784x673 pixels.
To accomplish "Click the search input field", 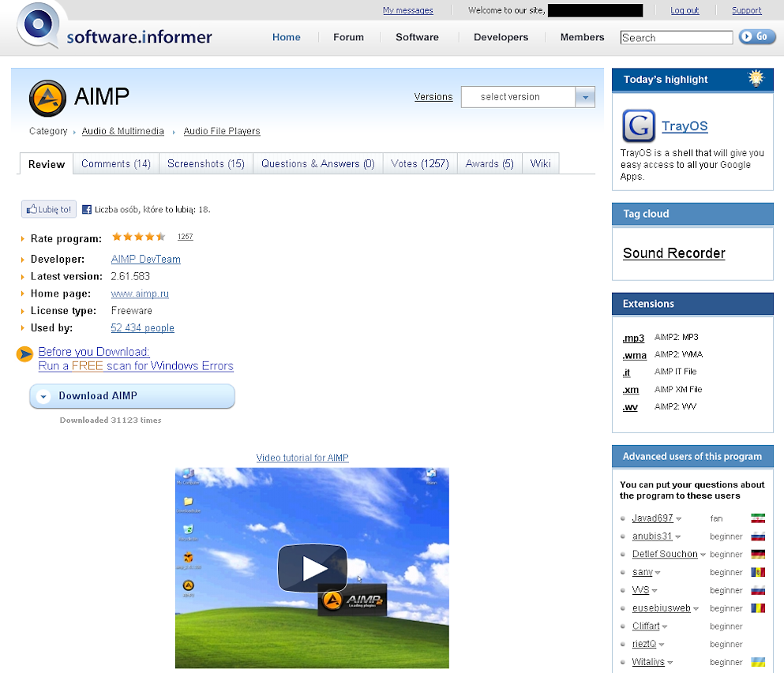I will pos(677,37).
